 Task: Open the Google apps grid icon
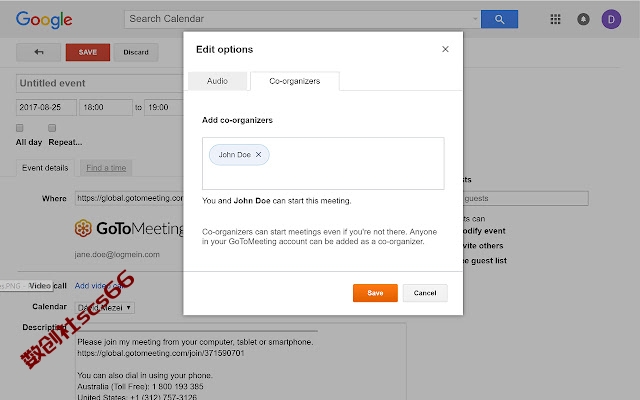point(555,19)
